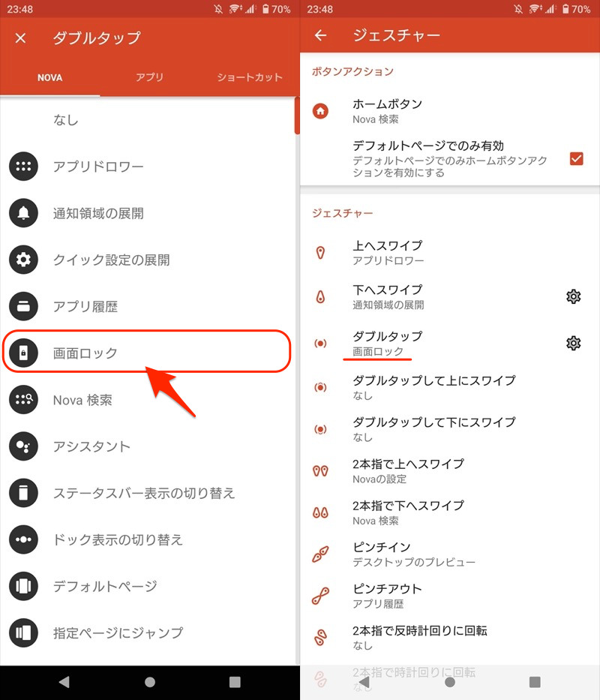This screenshot has height=700, width=600.
Task: Open 上へスワイプ gesture setting
Action: click(387, 252)
